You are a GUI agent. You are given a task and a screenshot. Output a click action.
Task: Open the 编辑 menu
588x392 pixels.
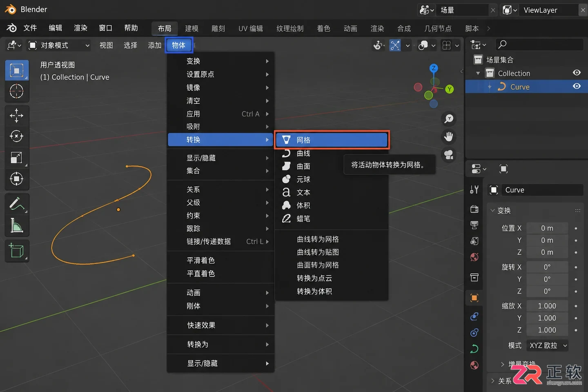point(56,28)
